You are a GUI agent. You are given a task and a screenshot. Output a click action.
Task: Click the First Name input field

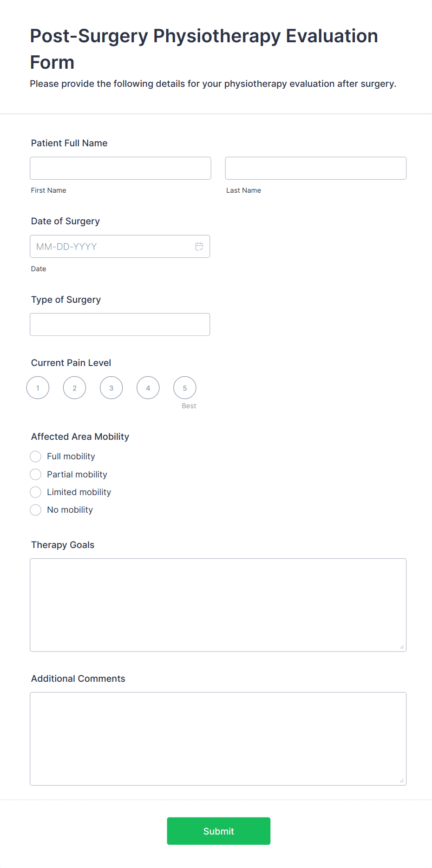point(120,168)
